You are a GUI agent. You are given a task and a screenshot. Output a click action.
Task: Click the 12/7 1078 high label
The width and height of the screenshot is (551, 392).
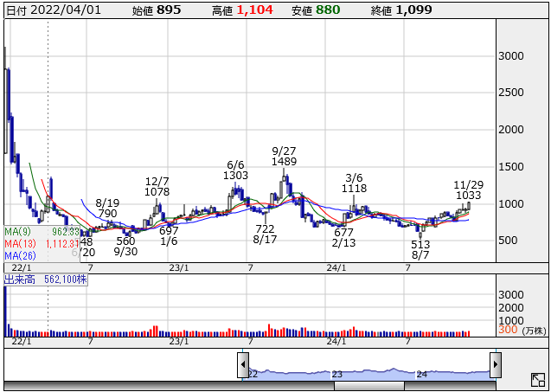click(157, 186)
